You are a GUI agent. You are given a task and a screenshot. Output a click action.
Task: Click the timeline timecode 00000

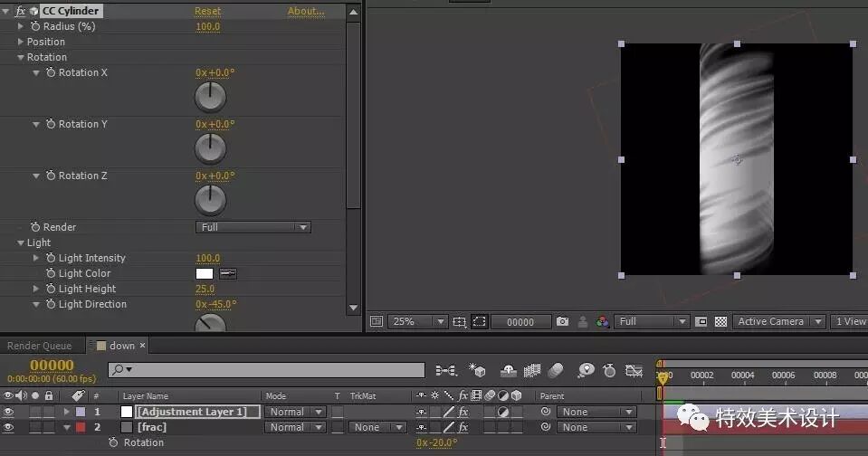[x=52, y=366]
